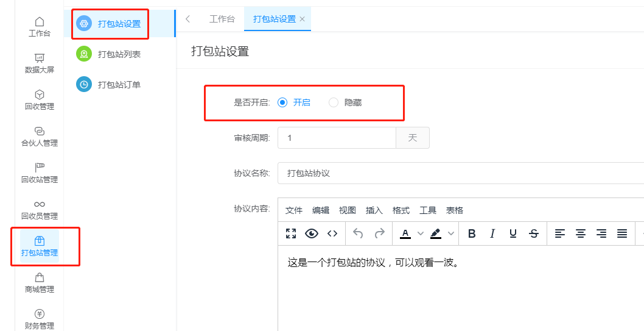Screen dimensions: 644x331
Task: Switch to the 工作台 tab
Action: click(x=222, y=19)
